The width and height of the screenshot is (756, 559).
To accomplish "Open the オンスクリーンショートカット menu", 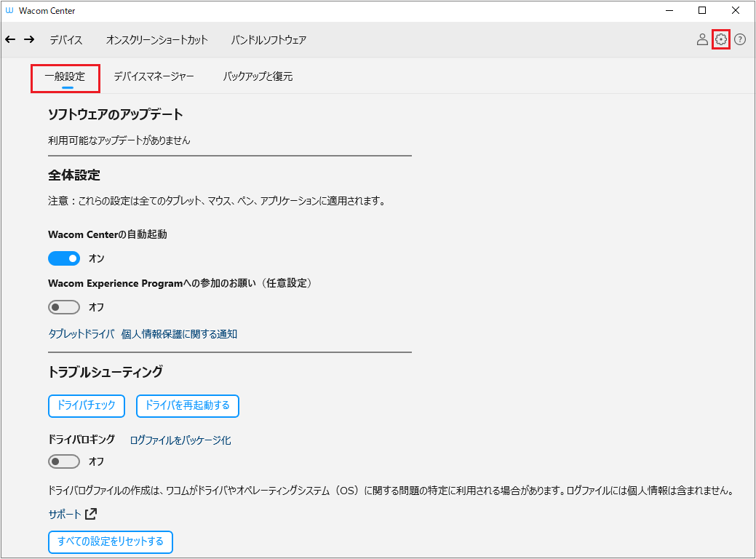I will [x=156, y=39].
